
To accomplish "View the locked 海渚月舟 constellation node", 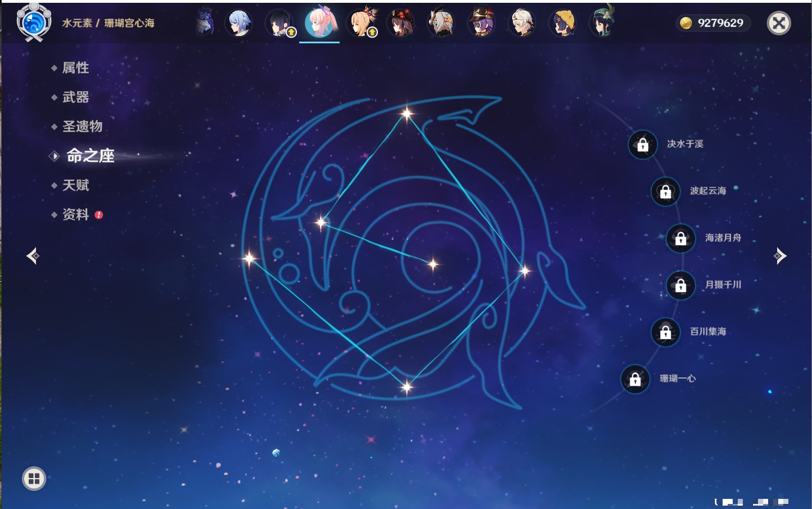I will point(680,238).
